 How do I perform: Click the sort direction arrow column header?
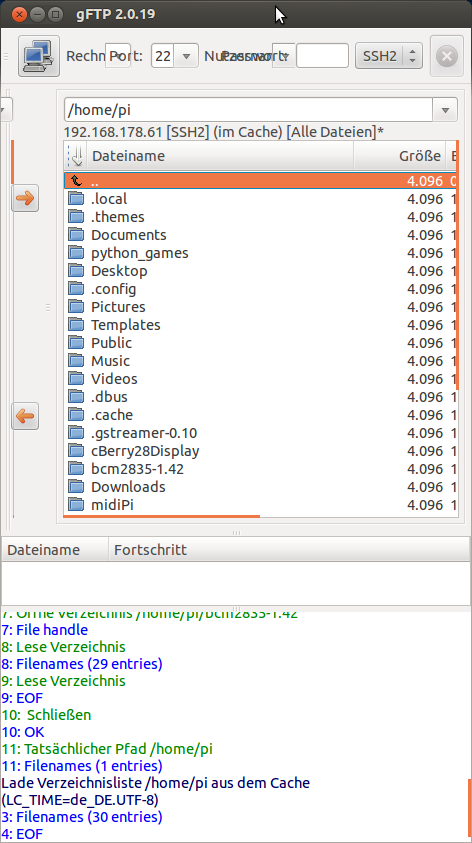[x=75, y=156]
